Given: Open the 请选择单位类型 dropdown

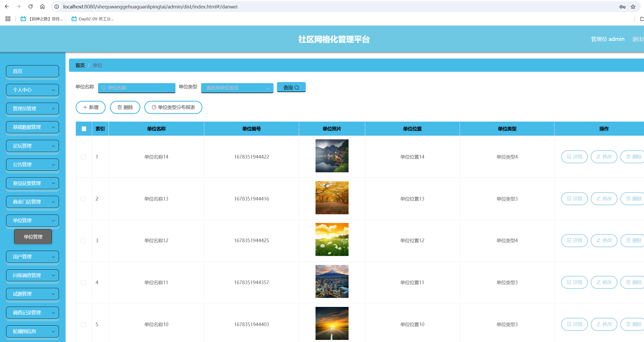Looking at the screenshot, I should click(x=237, y=88).
